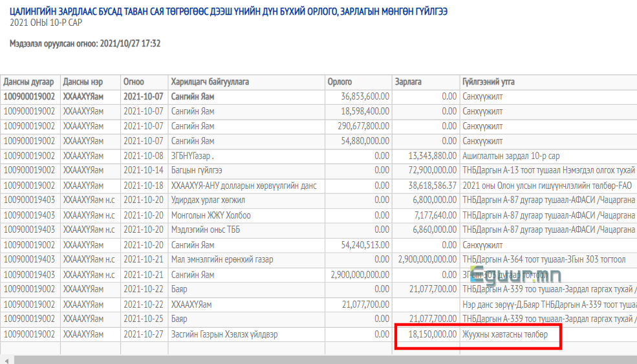Click the horizontal scrollbar track below table
The image size is (637, 364).
pos(323,359)
